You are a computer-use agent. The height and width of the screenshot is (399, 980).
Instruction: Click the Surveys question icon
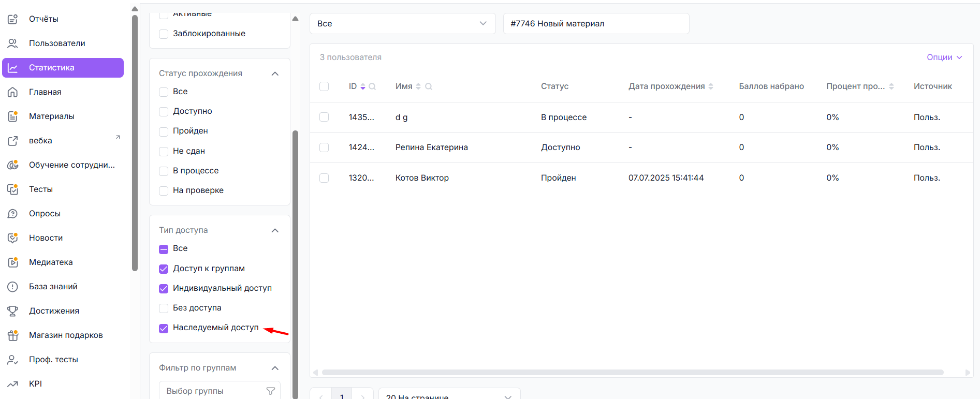coord(13,214)
